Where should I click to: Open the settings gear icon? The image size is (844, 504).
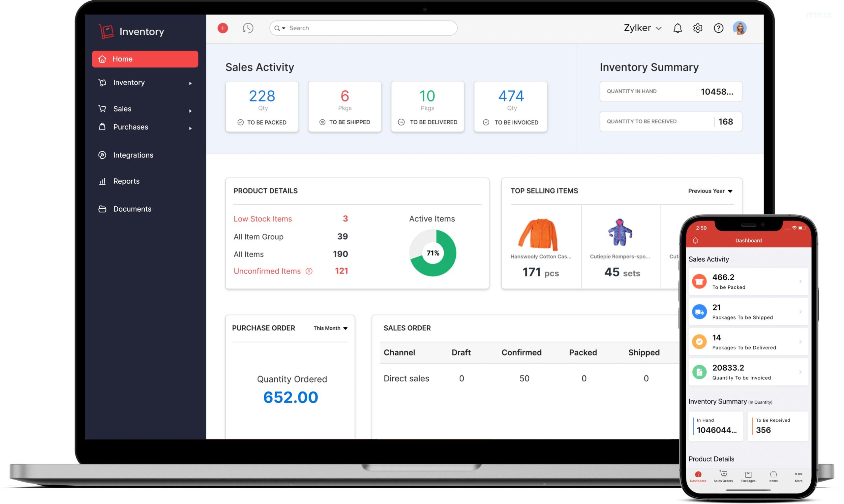[x=697, y=28]
